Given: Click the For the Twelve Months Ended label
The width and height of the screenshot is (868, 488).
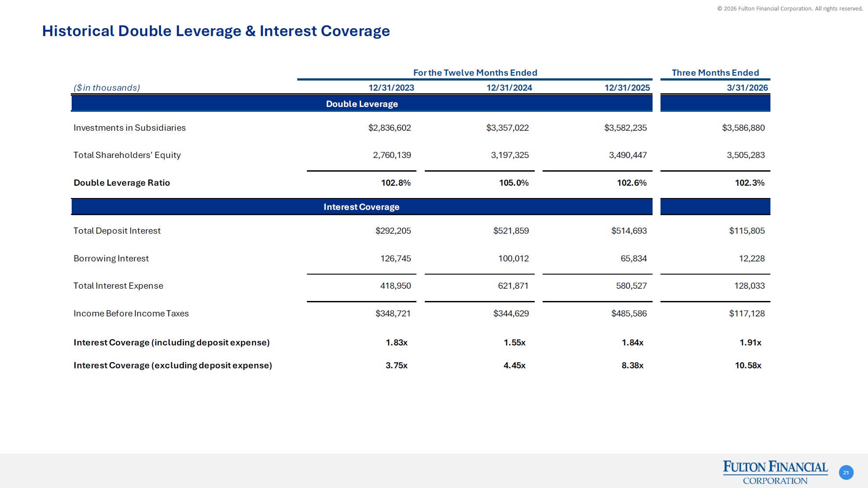Looking at the screenshot, I should (x=475, y=73).
